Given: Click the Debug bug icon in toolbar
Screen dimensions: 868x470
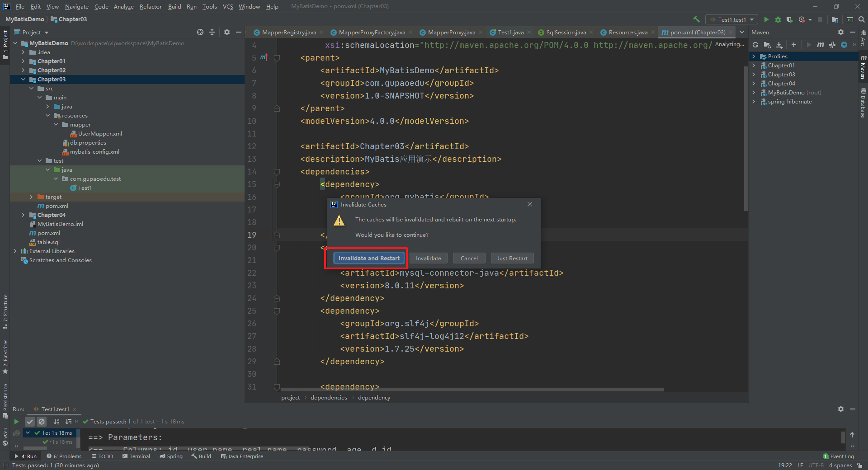Looking at the screenshot, I should tap(778, 19).
